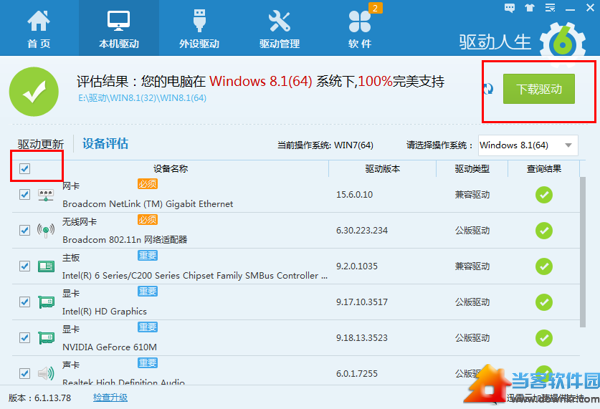Sort by 驱动类型 column header
Image resolution: width=600 pixels, height=409 pixels.
[x=472, y=169]
